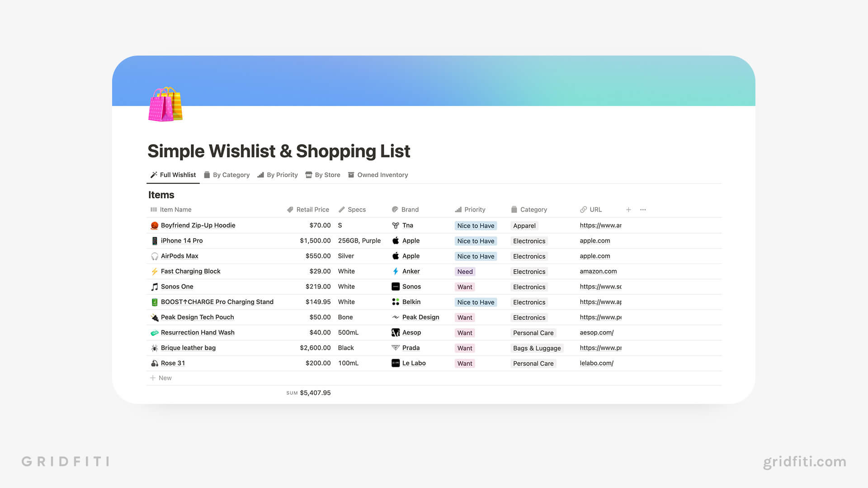The image size is (868, 488).
Task: Open the By Store view
Action: (x=327, y=175)
